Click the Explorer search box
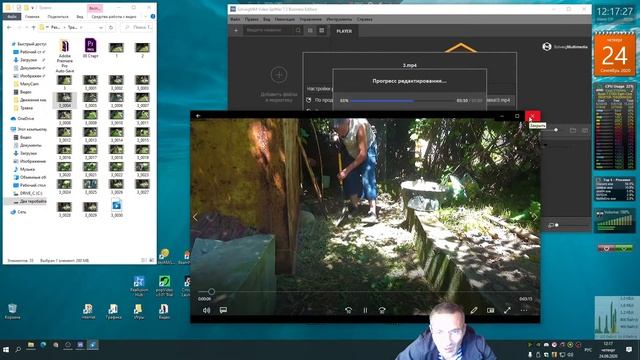Viewport: 640px width, 360px height. coord(138,27)
